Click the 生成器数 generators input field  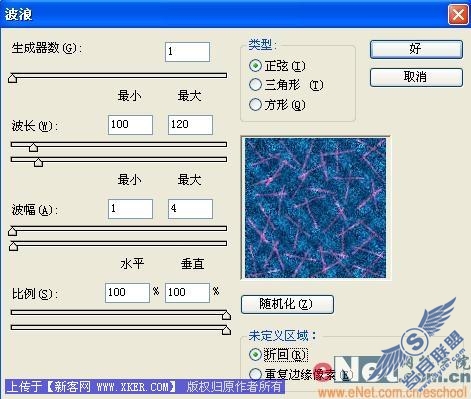[x=187, y=52]
